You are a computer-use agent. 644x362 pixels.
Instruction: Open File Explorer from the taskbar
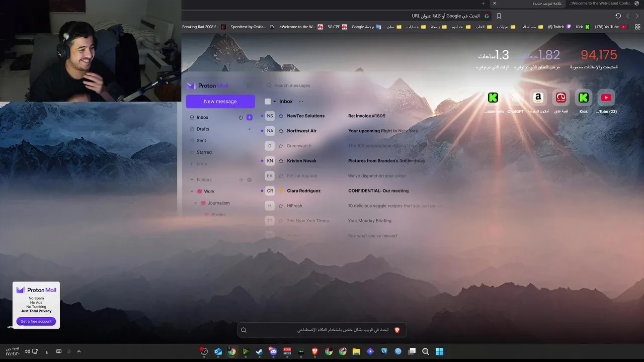coord(356,351)
